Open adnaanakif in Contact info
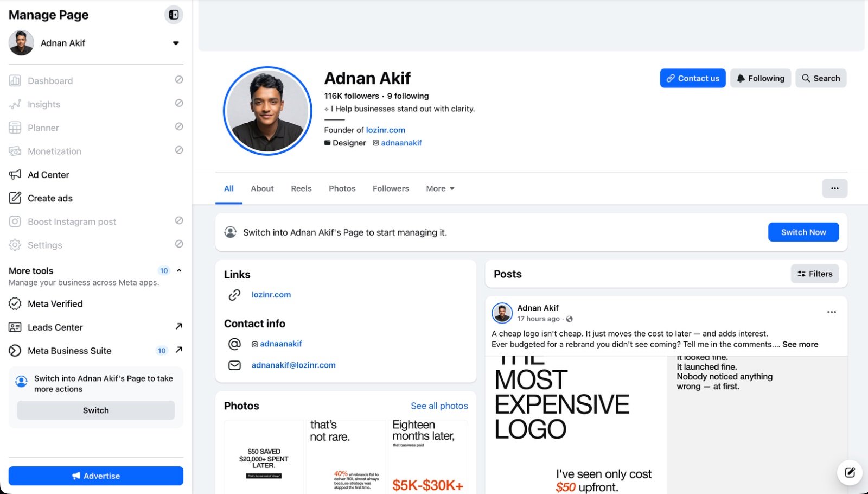 [281, 344]
